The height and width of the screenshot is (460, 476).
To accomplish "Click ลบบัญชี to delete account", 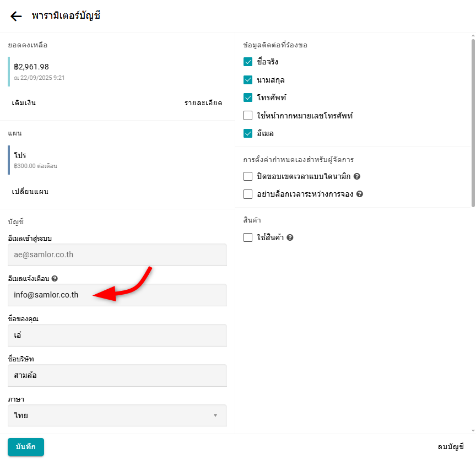I will [451, 447].
